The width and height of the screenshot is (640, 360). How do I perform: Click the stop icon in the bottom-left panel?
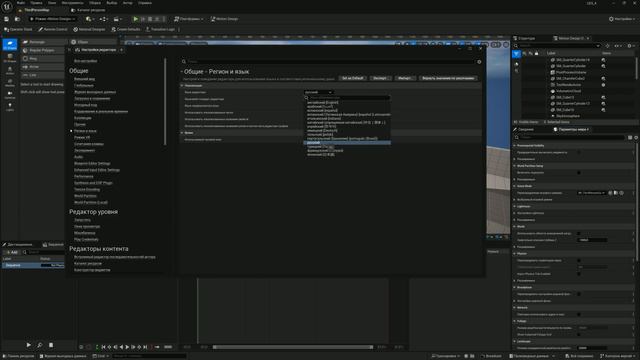click(51, 345)
